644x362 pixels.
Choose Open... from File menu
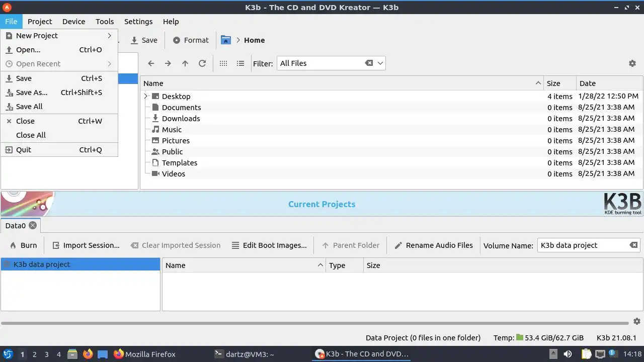[59, 50]
